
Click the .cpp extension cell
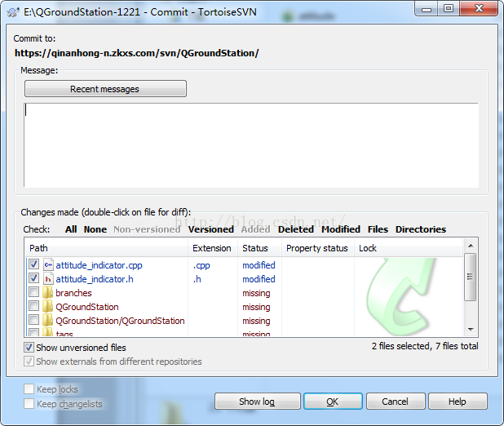201,265
